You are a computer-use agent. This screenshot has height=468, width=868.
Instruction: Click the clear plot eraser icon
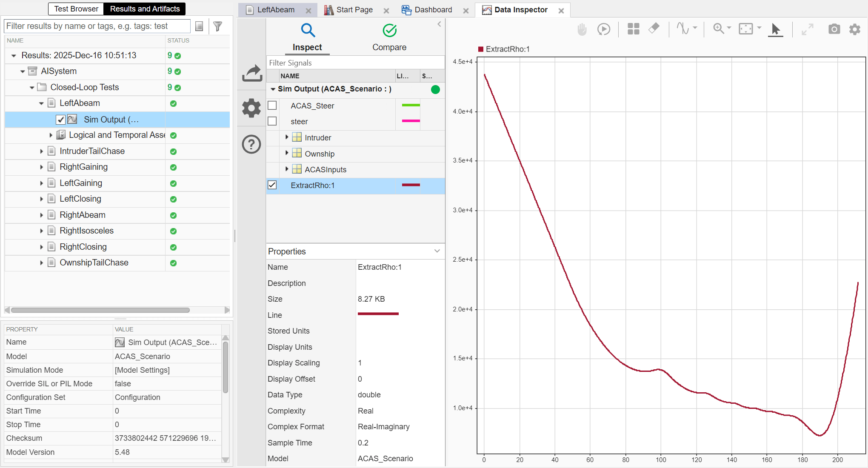point(654,29)
